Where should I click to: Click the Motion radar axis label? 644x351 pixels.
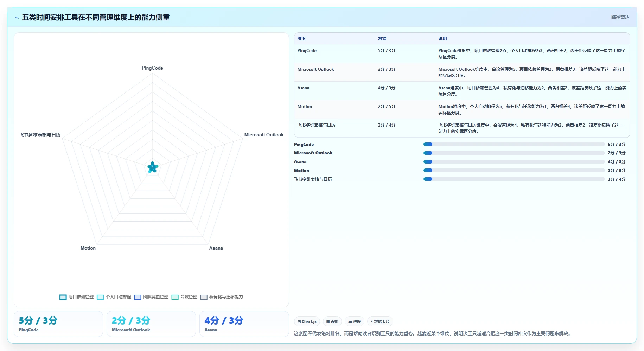click(88, 248)
